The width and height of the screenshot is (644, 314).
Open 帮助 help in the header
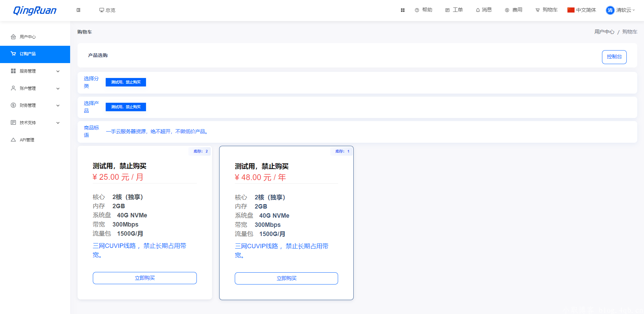point(424,10)
